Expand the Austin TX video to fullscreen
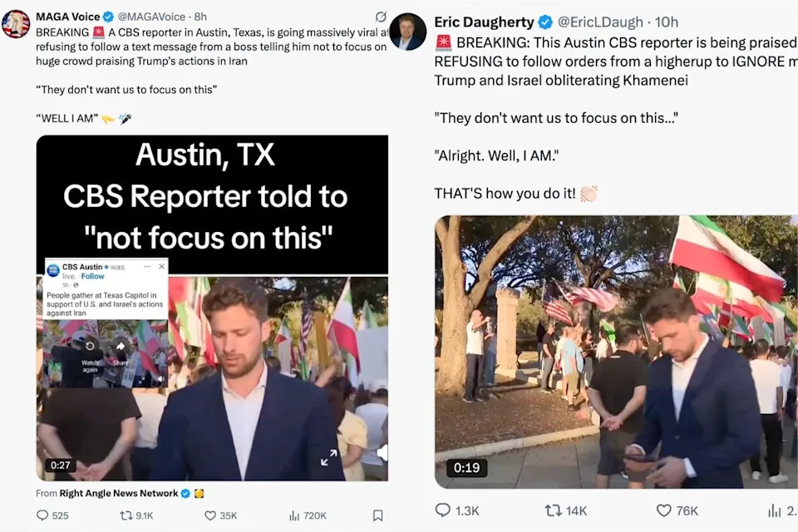Image resolution: width=798 pixels, height=532 pixels. [x=329, y=457]
